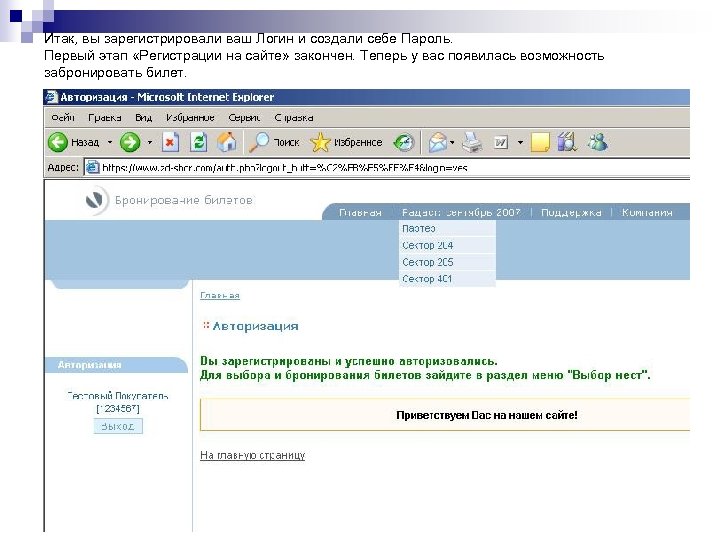Viewport: 720px width, 540px height.
Task: Click the green Back (Назад) arrow
Action: click(x=58, y=142)
